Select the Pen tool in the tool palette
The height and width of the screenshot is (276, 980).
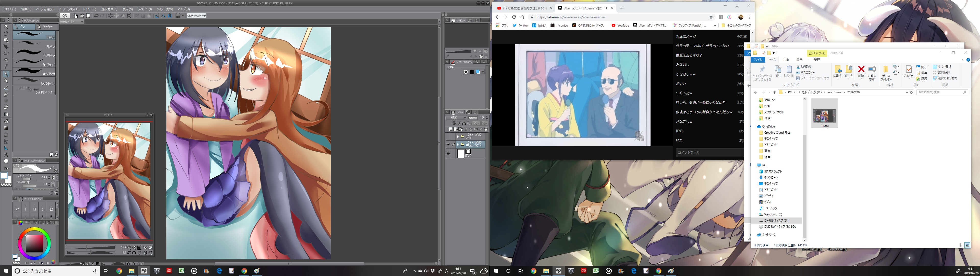(6, 74)
